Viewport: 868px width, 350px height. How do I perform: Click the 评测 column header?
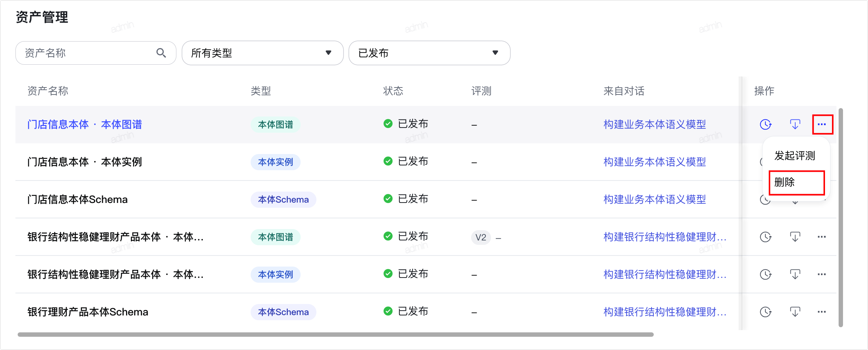481,91
